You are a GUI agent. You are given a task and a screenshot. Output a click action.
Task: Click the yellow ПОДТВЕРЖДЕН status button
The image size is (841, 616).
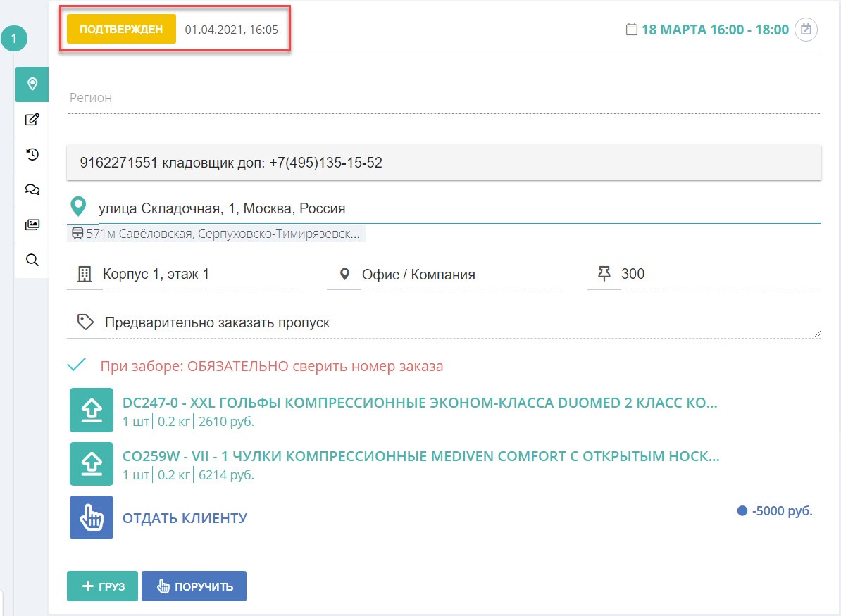(x=121, y=29)
